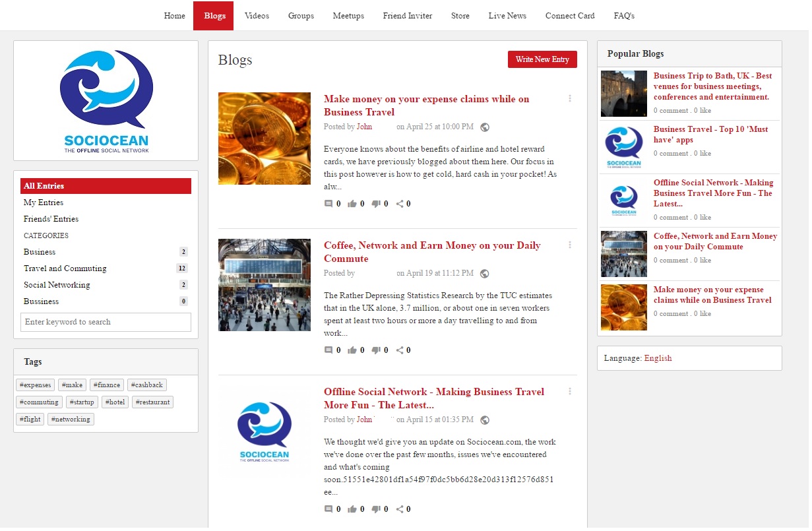Select the #make tag
The width and height of the screenshot is (812, 531).
tap(73, 385)
